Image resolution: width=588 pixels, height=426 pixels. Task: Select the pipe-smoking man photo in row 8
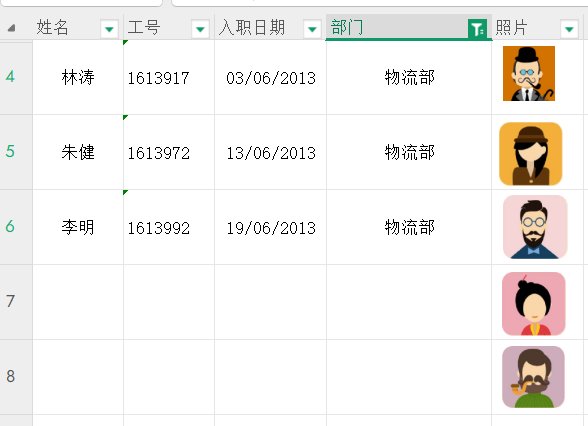point(533,377)
